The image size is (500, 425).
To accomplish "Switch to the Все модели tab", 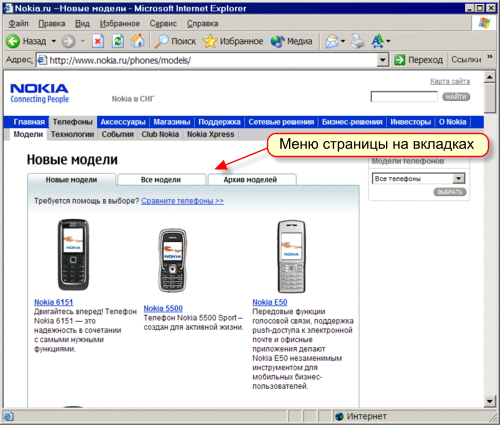I will coord(162,180).
